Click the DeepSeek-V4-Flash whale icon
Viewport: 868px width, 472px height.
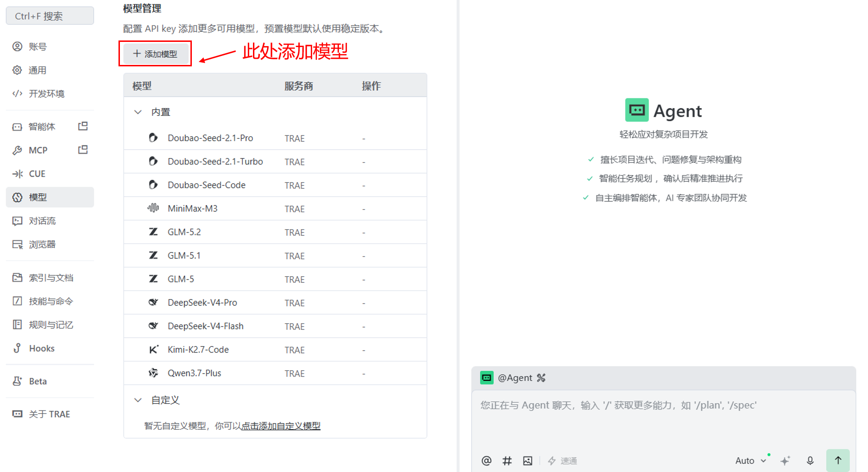[153, 326]
